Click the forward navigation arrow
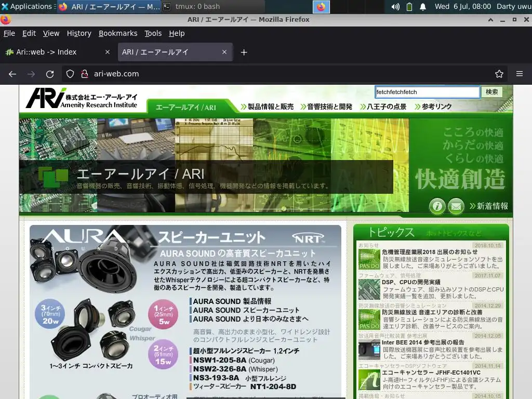Screen dimensions: 532x399 31,74
